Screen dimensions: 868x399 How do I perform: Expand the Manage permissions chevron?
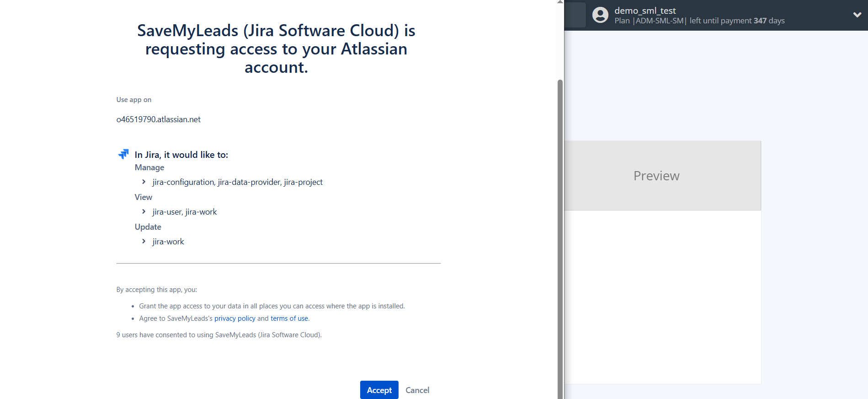click(144, 182)
